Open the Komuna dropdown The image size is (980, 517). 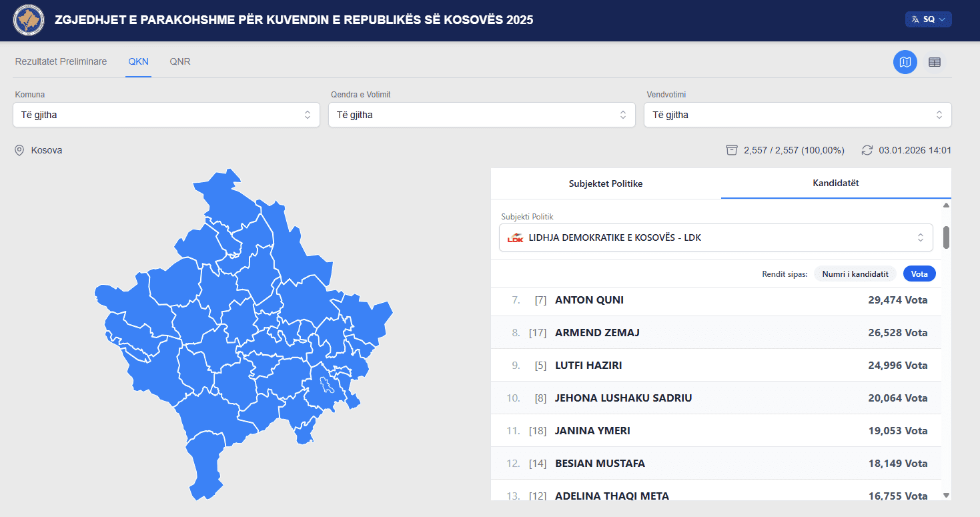click(x=166, y=115)
